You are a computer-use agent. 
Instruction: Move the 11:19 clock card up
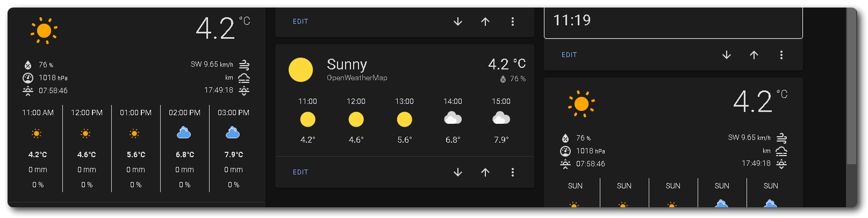click(754, 55)
